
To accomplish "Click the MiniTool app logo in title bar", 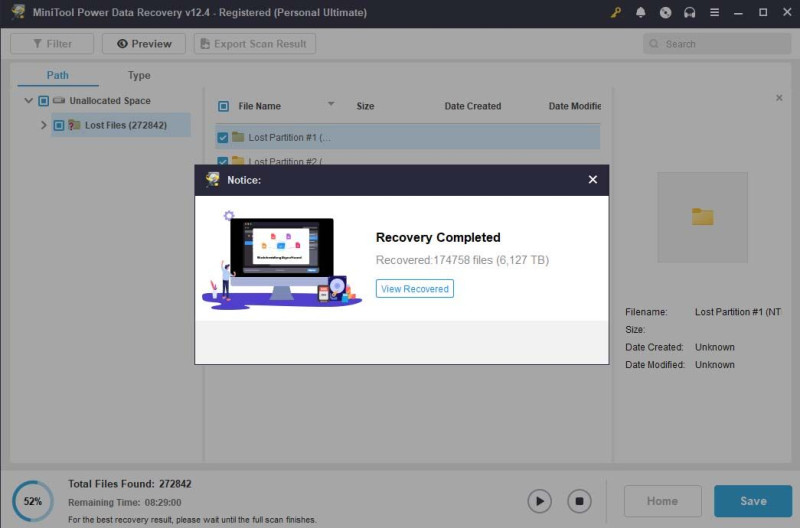I will pyautogui.click(x=18, y=12).
